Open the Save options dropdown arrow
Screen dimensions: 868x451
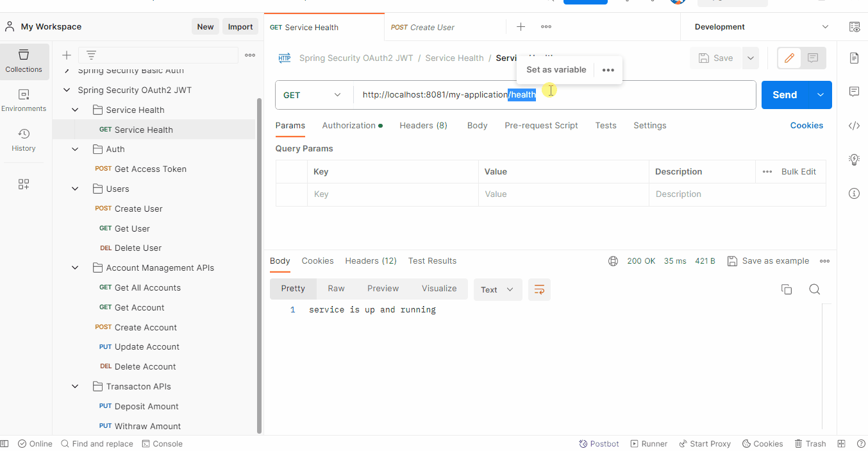coord(750,58)
